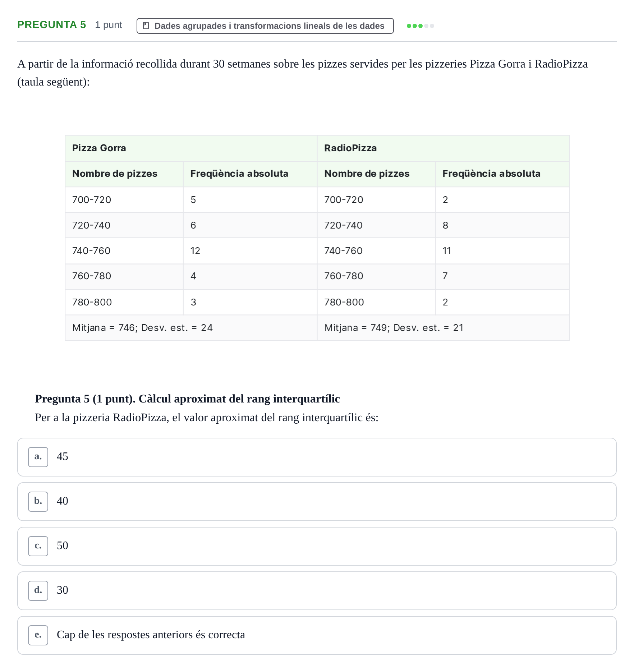The image size is (634, 672).
Task: Click the letter 'd.' badge
Action: click(x=38, y=590)
